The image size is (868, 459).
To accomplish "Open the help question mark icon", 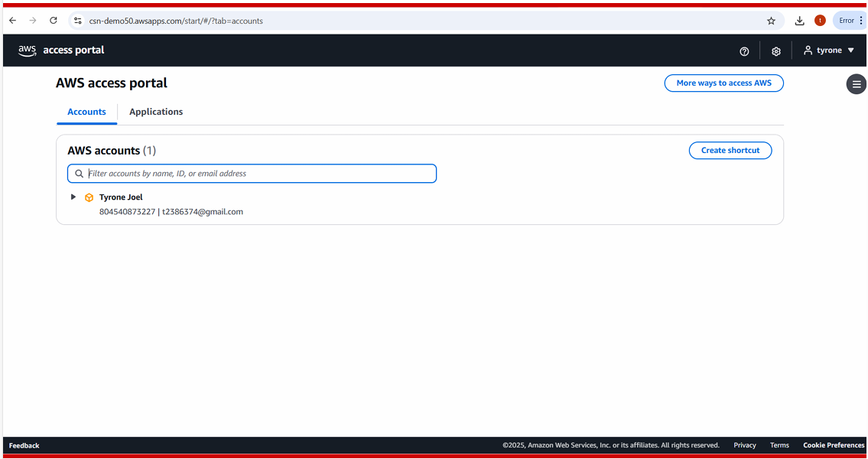I will pyautogui.click(x=744, y=51).
